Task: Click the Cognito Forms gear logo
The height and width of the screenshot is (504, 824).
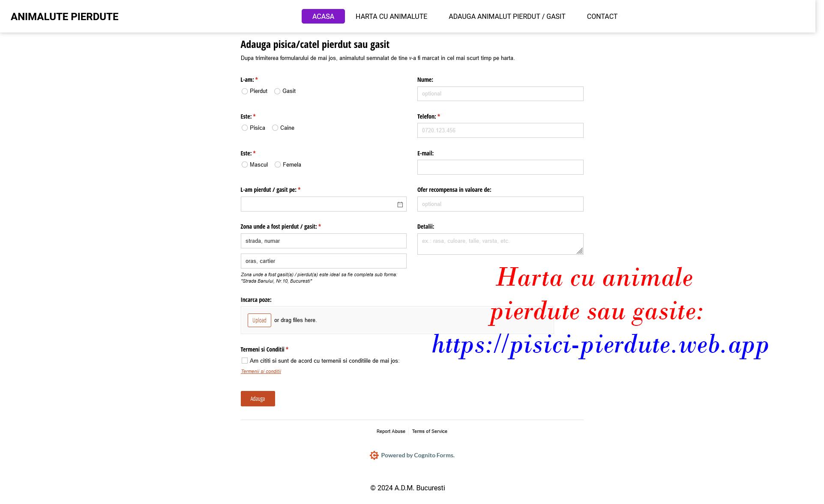Action: (374, 455)
